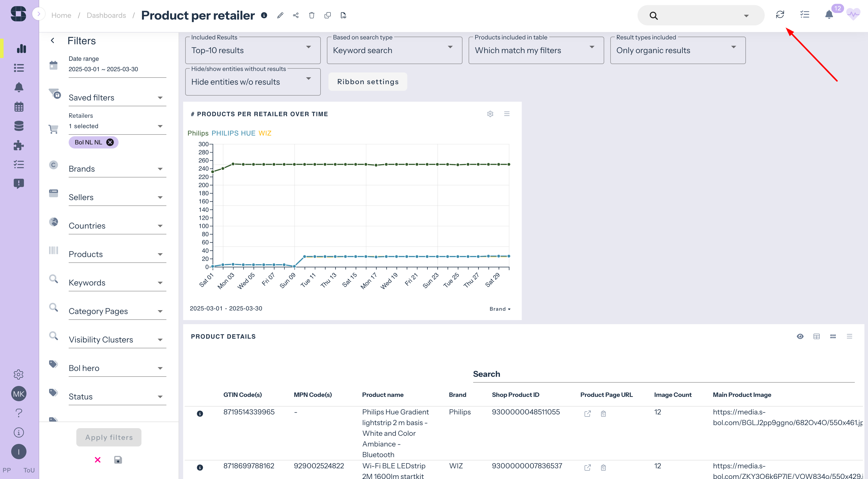This screenshot has height=479, width=868.
Task: Open the Brand grouping menu below chart
Action: [x=500, y=309]
